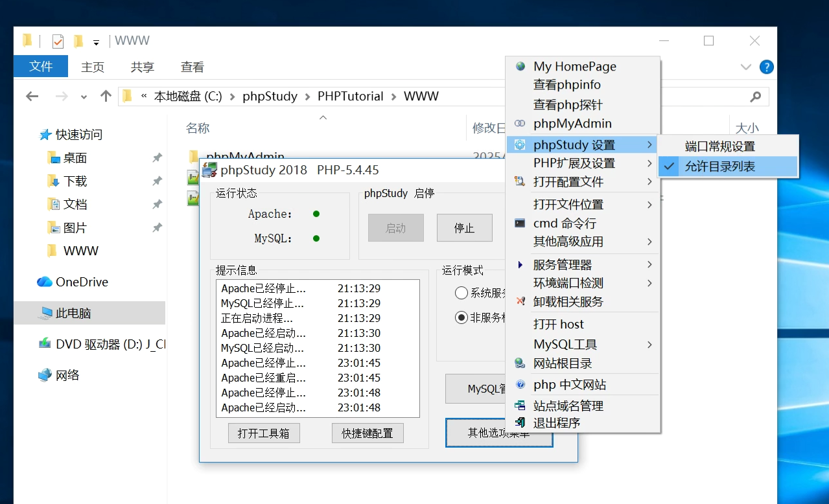The image size is (829, 504).
Task: Select the phpMyAdmin folder in file list
Action: [x=245, y=156]
